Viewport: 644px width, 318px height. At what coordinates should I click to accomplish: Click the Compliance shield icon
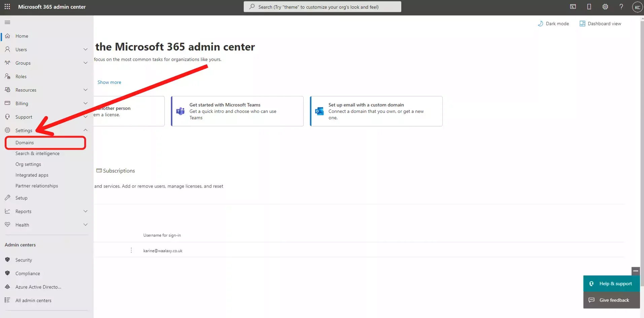tap(7, 273)
